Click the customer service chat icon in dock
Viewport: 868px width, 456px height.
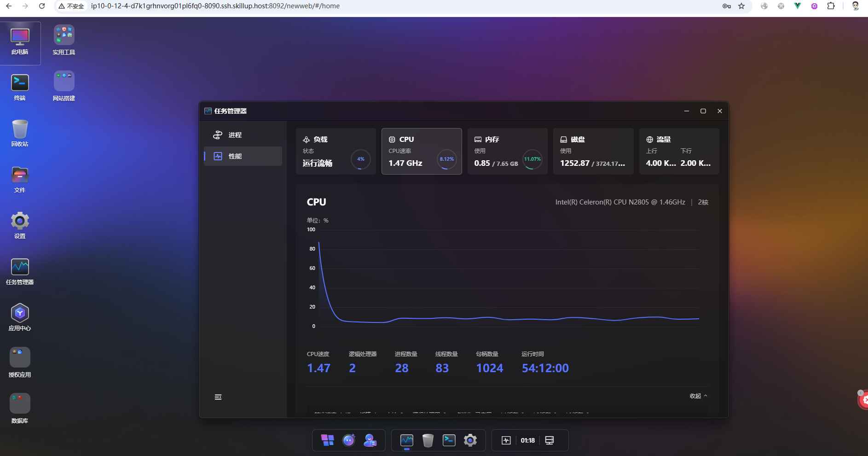pos(370,440)
